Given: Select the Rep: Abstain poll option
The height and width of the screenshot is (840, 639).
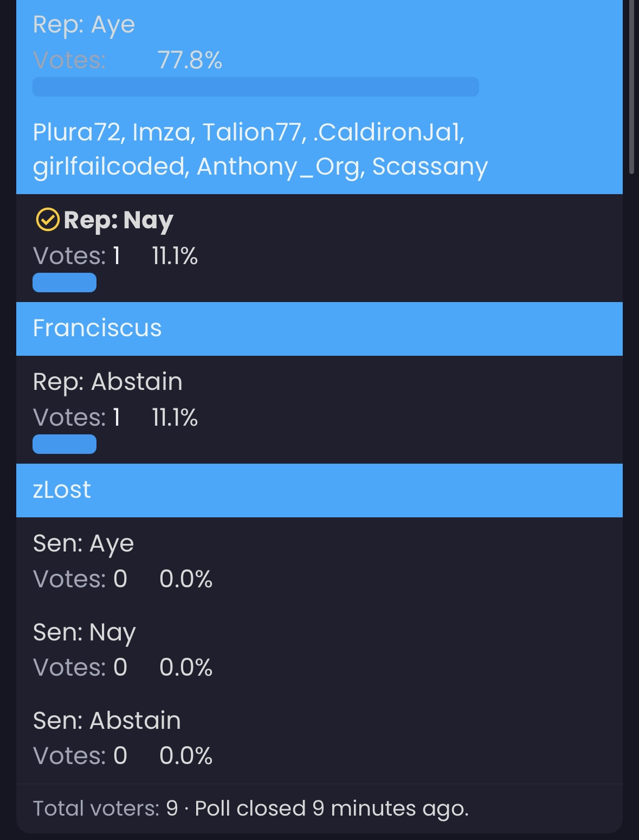Looking at the screenshot, I should click(107, 382).
